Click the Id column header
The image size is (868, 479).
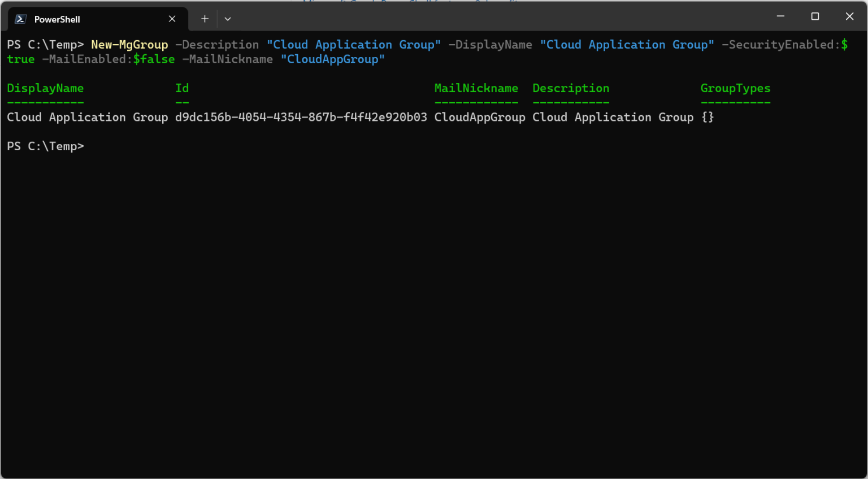click(x=182, y=88)
